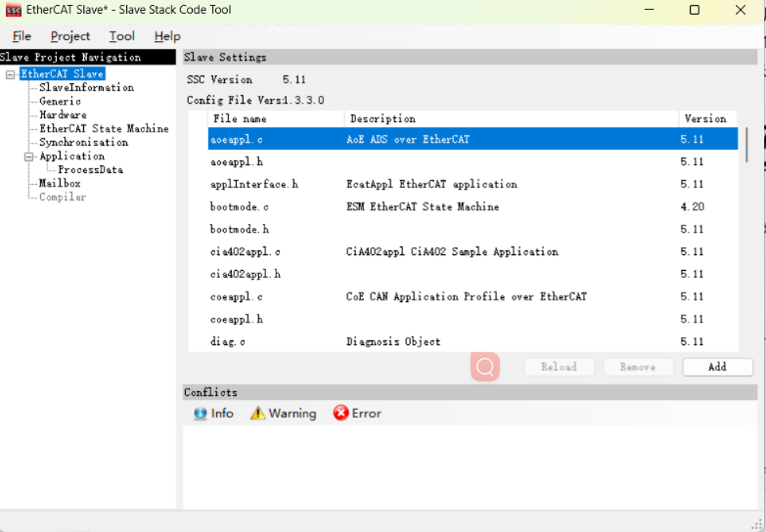Click the red Error icon

pos(340,414)
